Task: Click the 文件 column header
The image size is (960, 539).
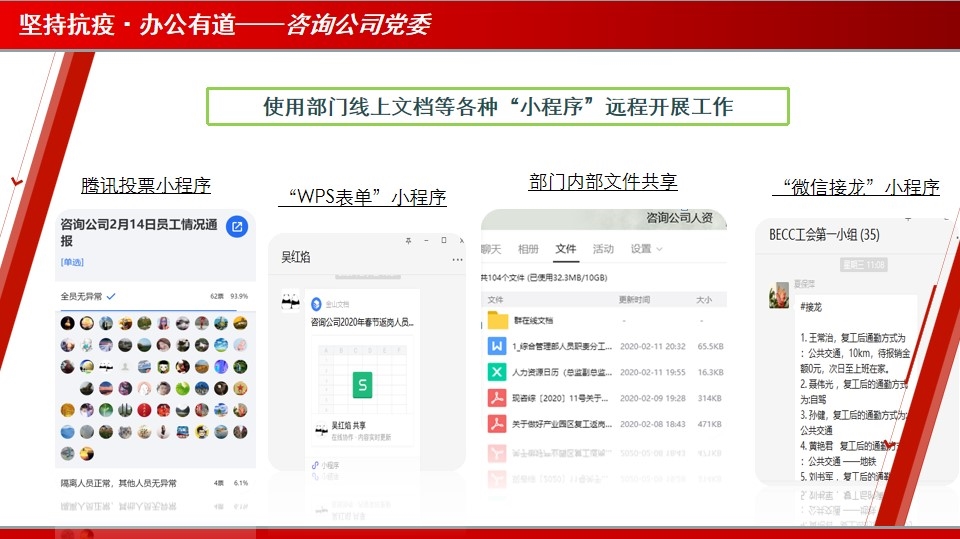Action: pos(495,300)
